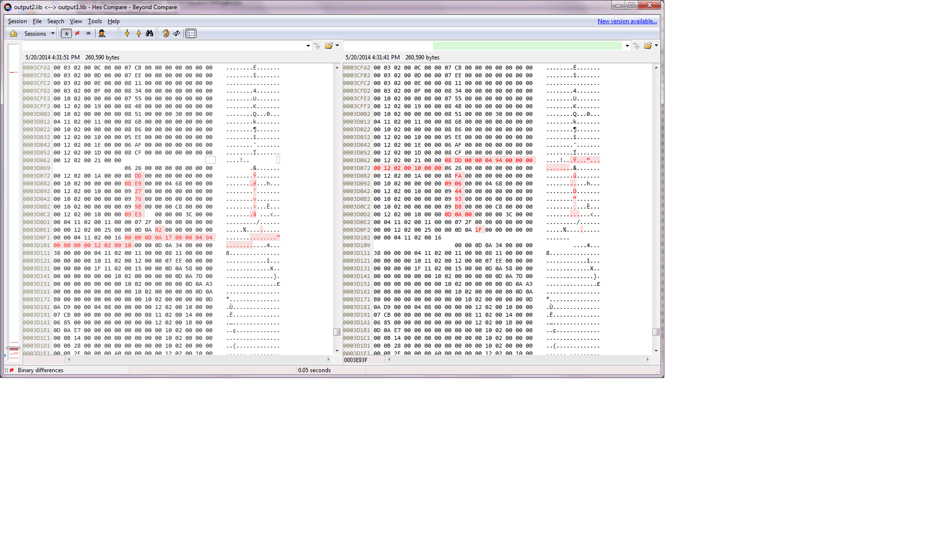The height and width of the screenshot is (560, 927).
Task: Click the right pane vertical scrollbar thumb
Action: click(x=656, y=332)
